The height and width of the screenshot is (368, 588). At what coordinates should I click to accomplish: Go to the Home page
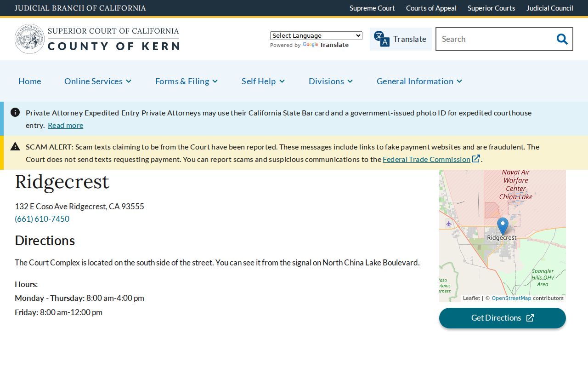pyautogui.click(x=30, y=81)
